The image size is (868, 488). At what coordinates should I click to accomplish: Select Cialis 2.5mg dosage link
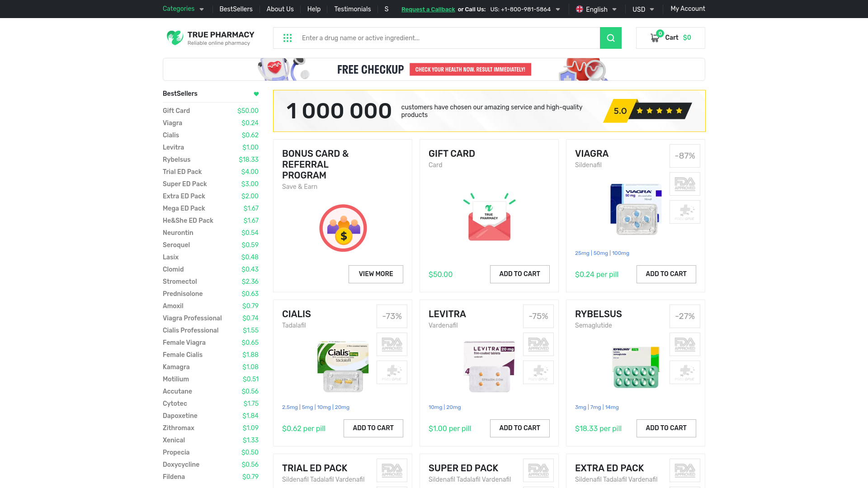click(290, 408)
